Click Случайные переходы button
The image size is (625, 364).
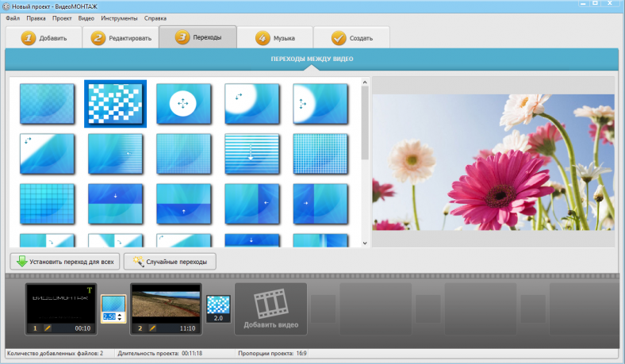170,262
